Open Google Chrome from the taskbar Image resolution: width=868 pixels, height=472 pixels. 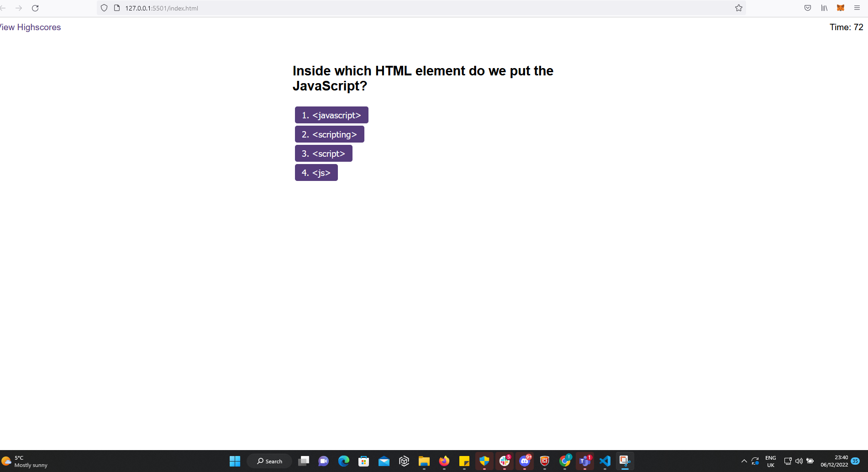[565, 461]
